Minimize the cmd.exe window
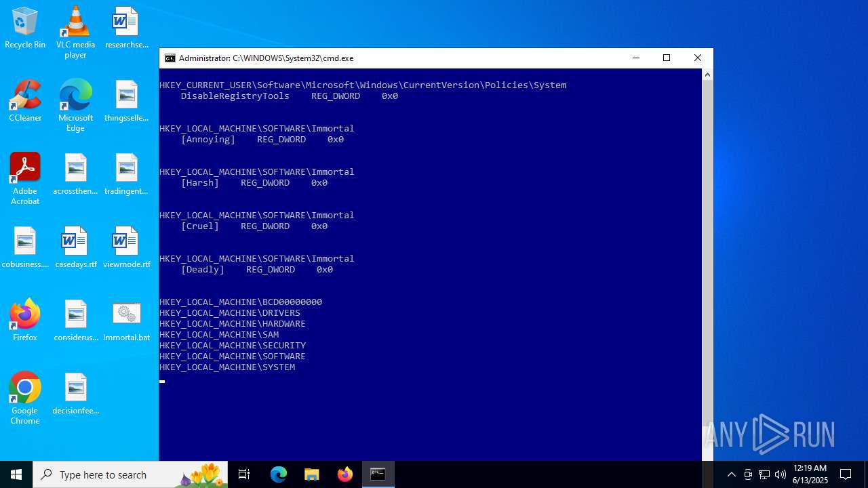 (635, 58)
